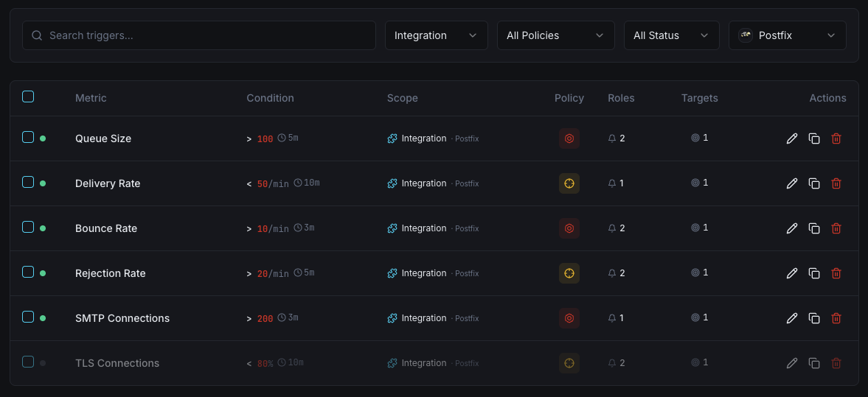Open the All Policies dropdown

(x=556, y=35)
